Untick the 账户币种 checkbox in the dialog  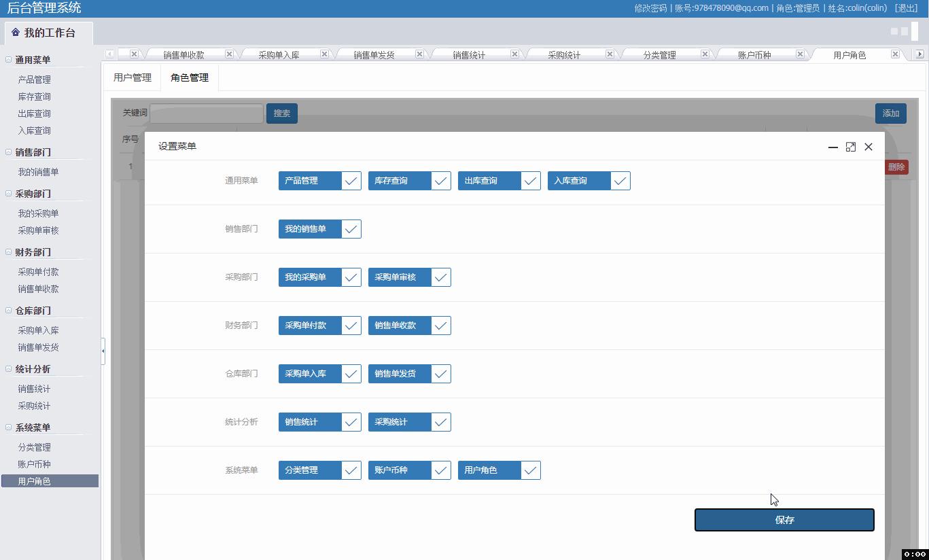tap(440, 470)
